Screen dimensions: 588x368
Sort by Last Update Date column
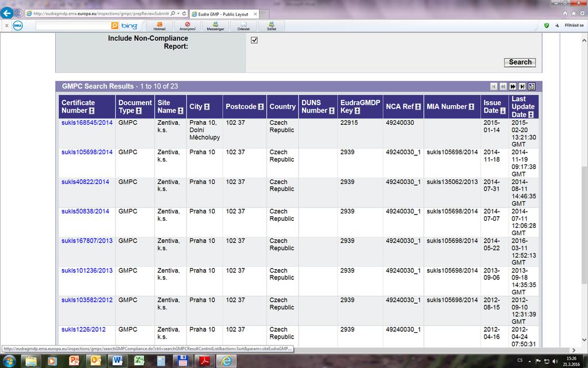tap(531, 114)
